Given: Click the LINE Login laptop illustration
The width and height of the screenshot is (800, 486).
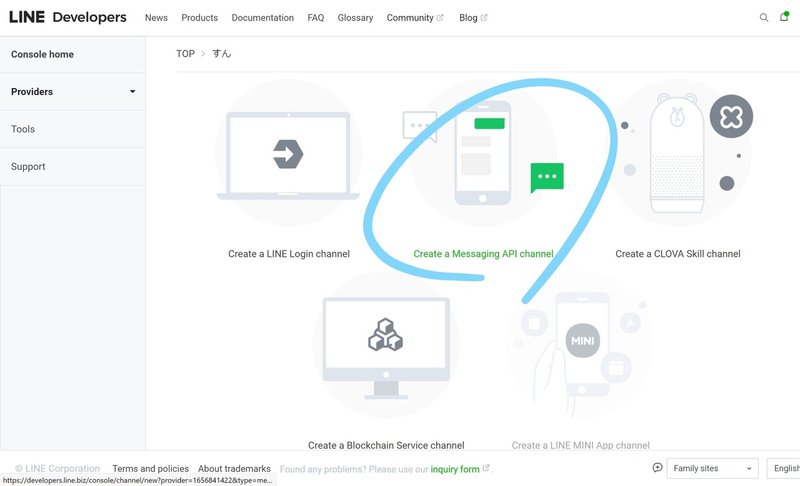Looking at the screenshot, I should (x=288, y=154).
